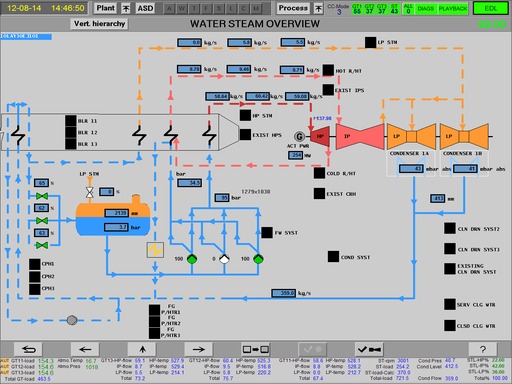Viewport: 512px width, 384px height.
Task: Open the COLD R/HT black square
Action: tap(319, 173)
